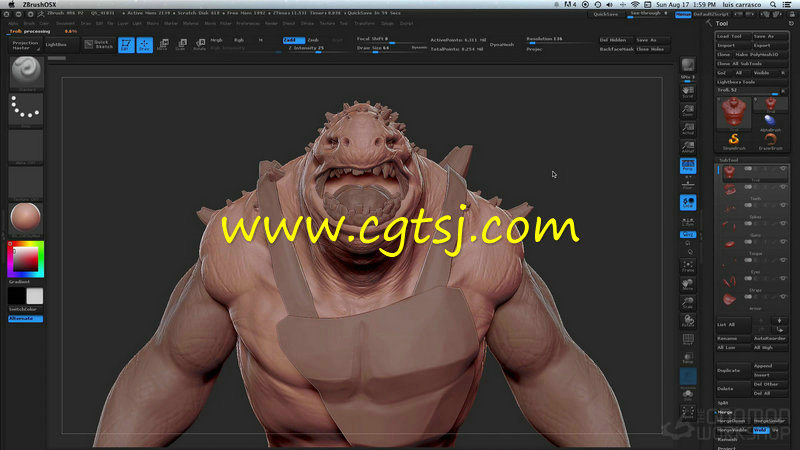Toggle visibility eye of Gums subtool
Screen dimensions: 800x450
click(x=783, y=223)
